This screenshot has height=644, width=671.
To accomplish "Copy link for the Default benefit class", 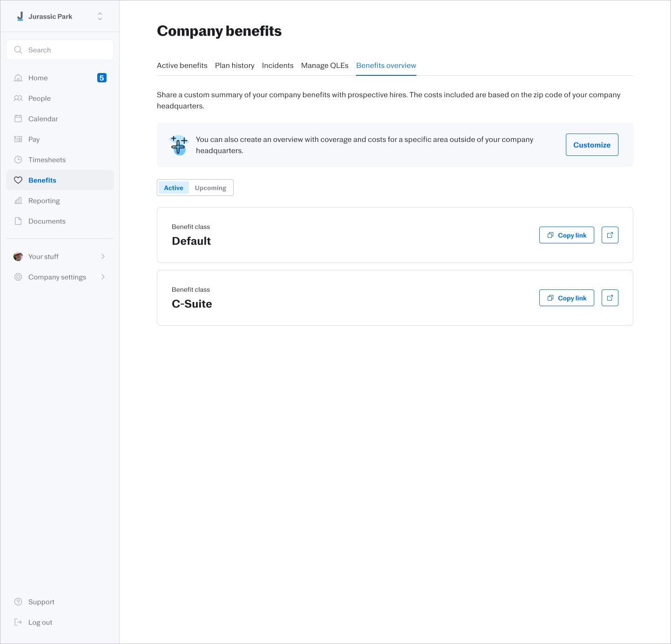I will click(x=566, y=235).
